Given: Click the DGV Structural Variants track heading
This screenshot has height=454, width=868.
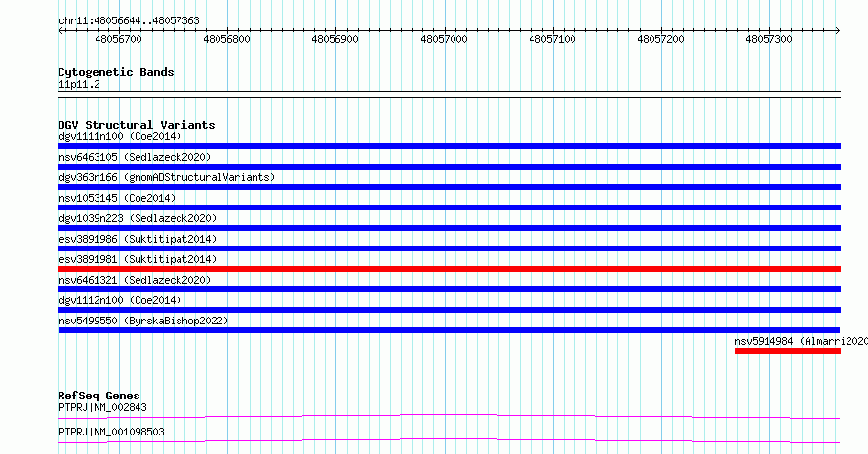Looking at the screenshot, I should coord(137,125).
